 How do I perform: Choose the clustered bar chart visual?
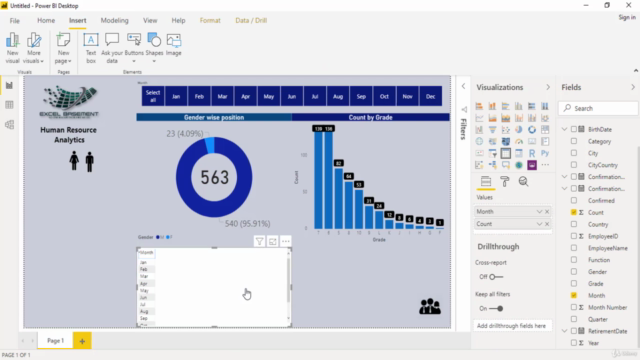505,106
